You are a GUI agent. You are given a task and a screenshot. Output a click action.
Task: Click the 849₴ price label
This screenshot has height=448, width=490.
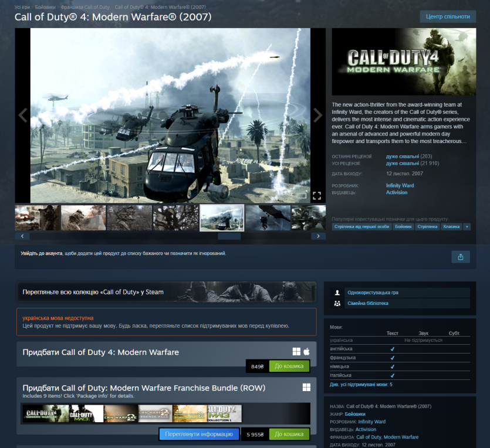258,366
